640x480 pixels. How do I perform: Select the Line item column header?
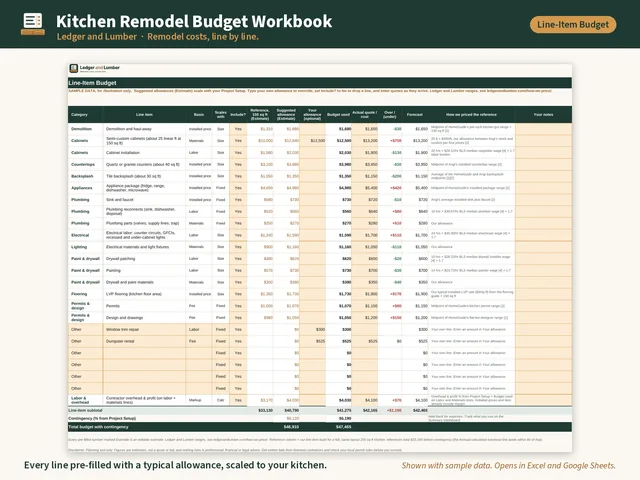point(144,115)
